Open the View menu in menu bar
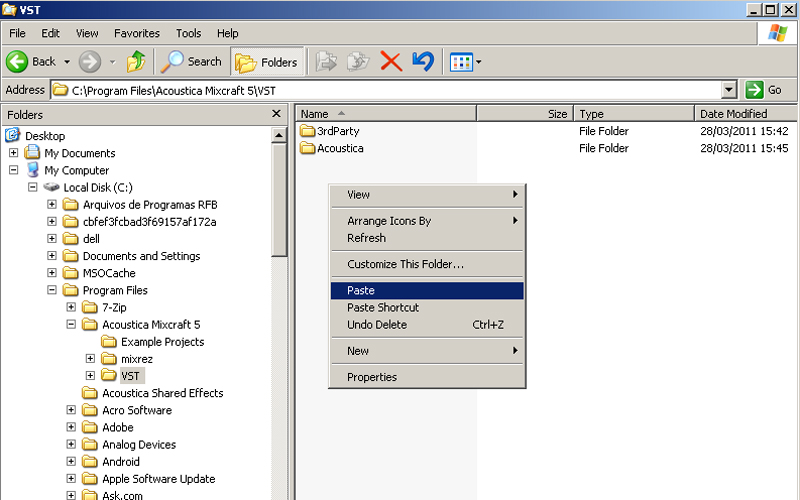This screenshot has width=800, height=500. pos(87,33)
